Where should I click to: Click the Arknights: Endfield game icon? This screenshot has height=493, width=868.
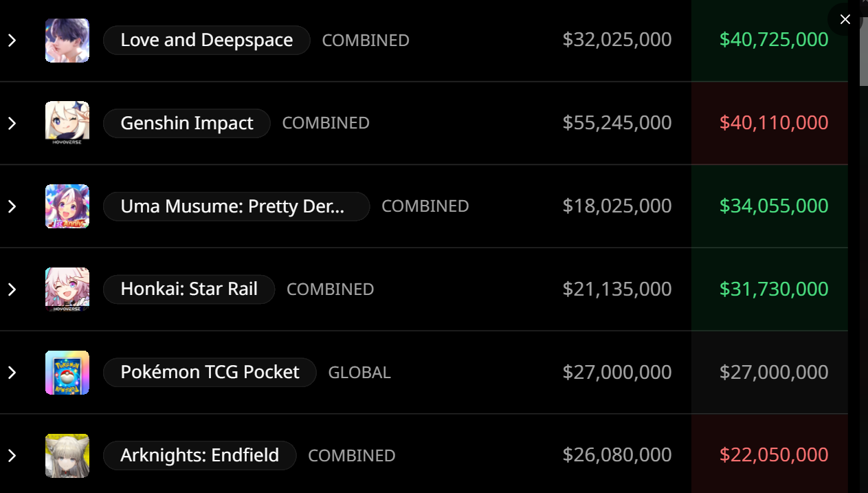pos(67,455)
